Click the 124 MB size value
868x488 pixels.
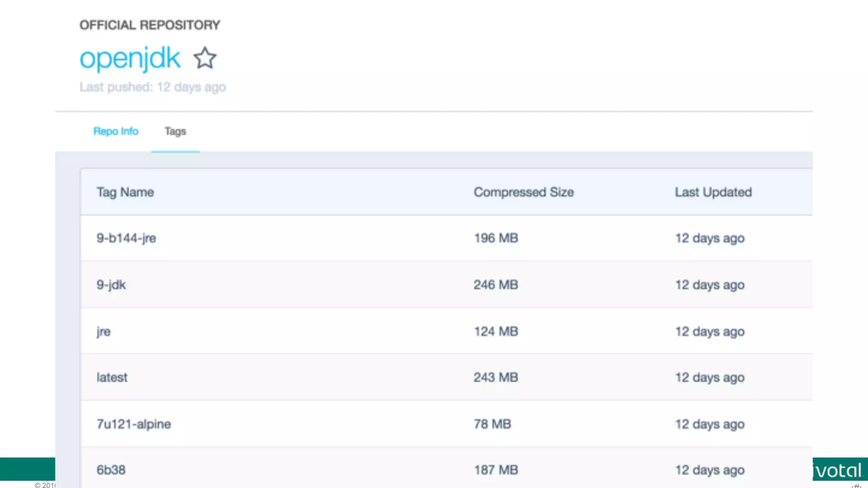pos(496,331)
